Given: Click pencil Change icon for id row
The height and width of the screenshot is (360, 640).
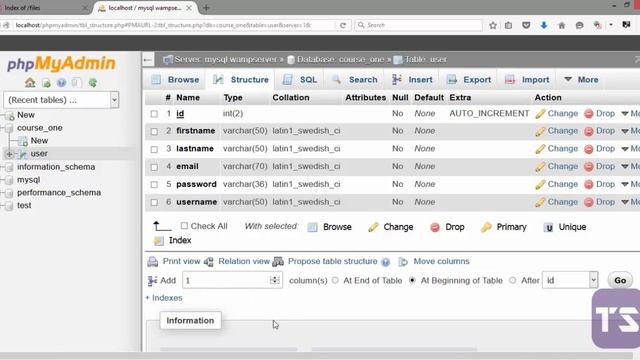Looking at the screenshot, I should [540, 114].
